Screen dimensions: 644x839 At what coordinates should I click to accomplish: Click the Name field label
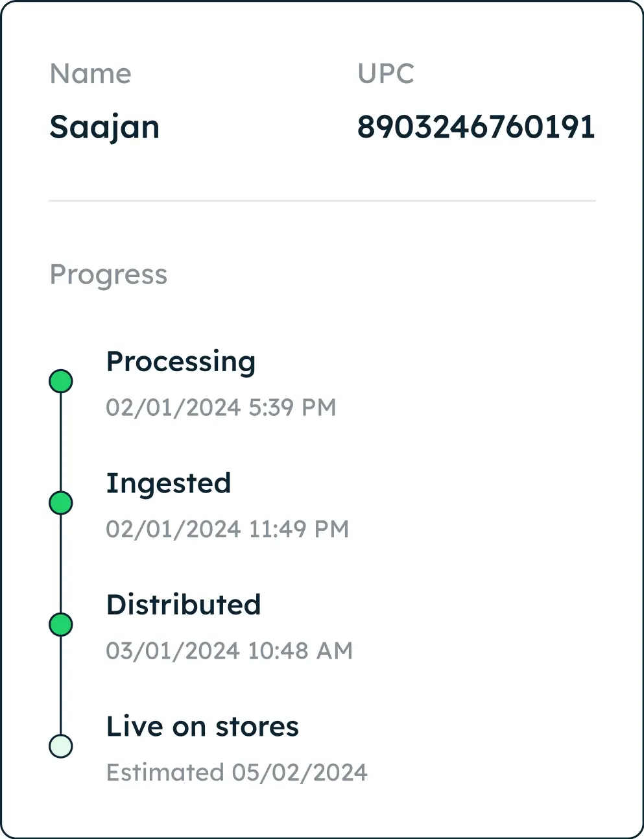tap(91, 74)
